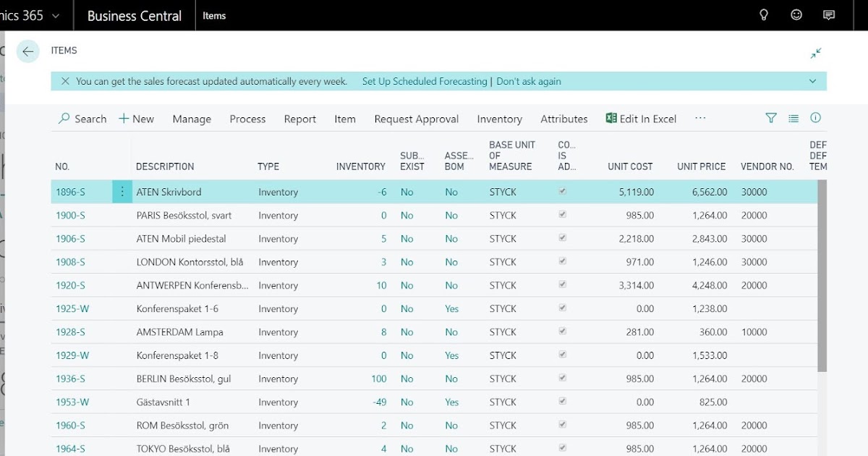This screenshot has height=456, width=868.
Task: Click the notifications icon in the top bar
Action: tap(829, 14)
